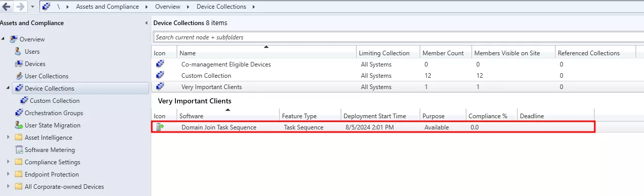This screenshot has height=196, width=644.
Task: Click the Custom Collection folder icon in tree
Action: 24,100
